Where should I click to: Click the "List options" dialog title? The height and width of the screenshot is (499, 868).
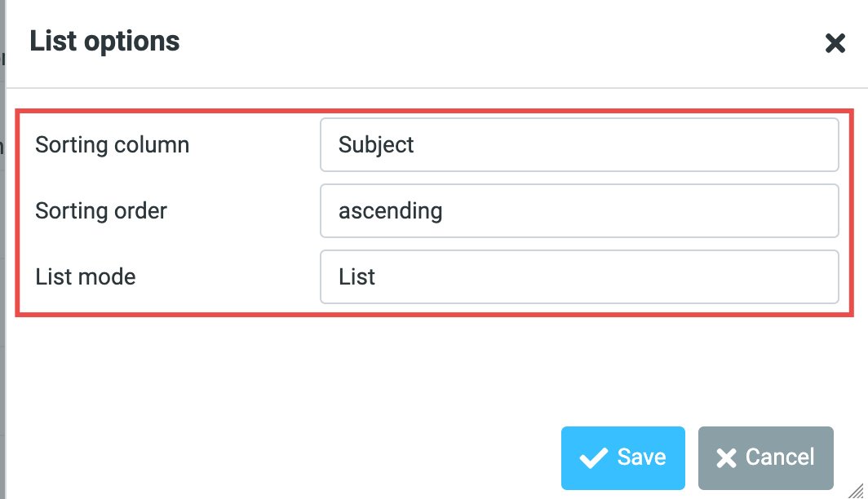104,41
